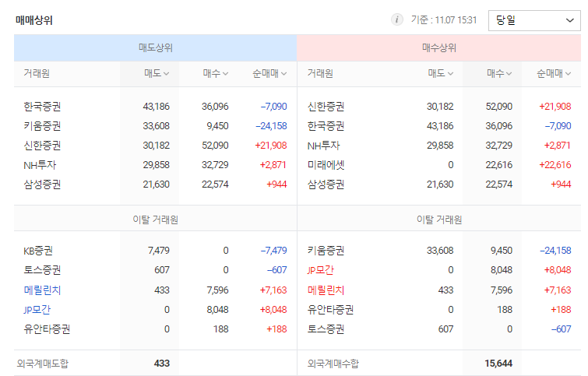Open the 당일 period dropdown
Viewport: 588px width, 376px height.
point(534,20)
